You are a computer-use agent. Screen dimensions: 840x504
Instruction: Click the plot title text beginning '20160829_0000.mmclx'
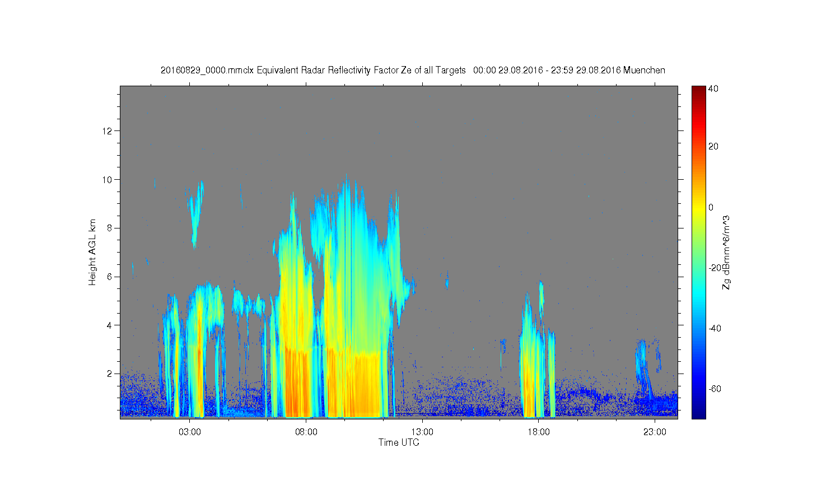(x=413, y=70)
